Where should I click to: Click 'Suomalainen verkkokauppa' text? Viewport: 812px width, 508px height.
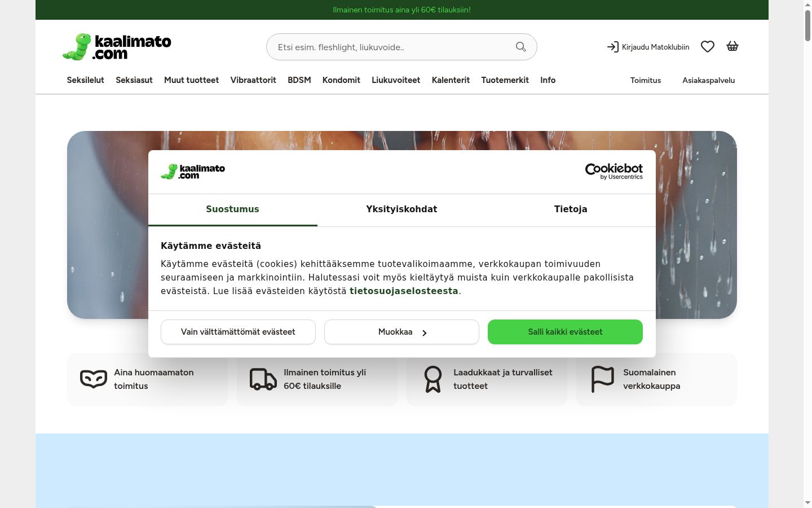click(651, 379)
